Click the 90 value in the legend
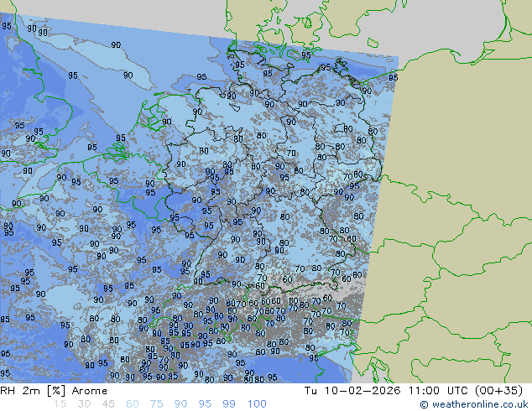The image size is (532, 411). 181,404
